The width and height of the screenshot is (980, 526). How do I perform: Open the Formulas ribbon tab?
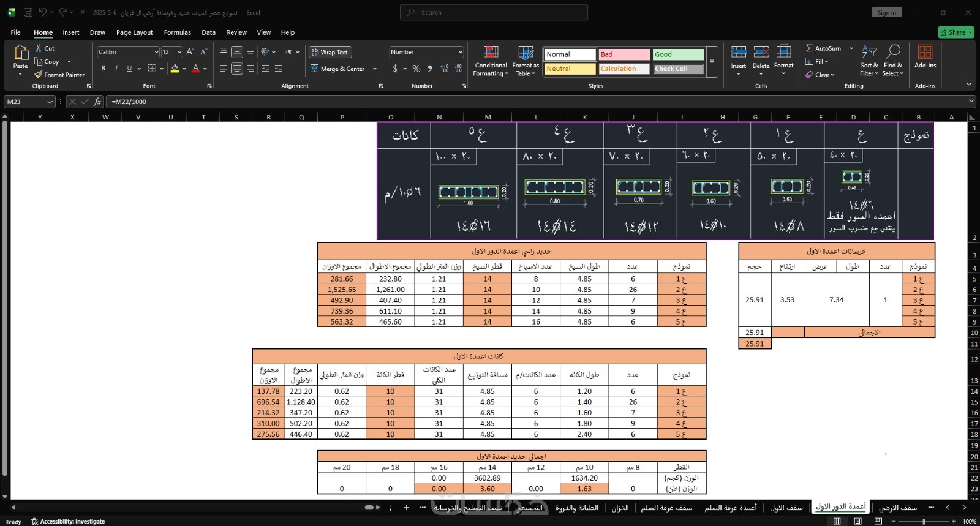pos(177,32)
